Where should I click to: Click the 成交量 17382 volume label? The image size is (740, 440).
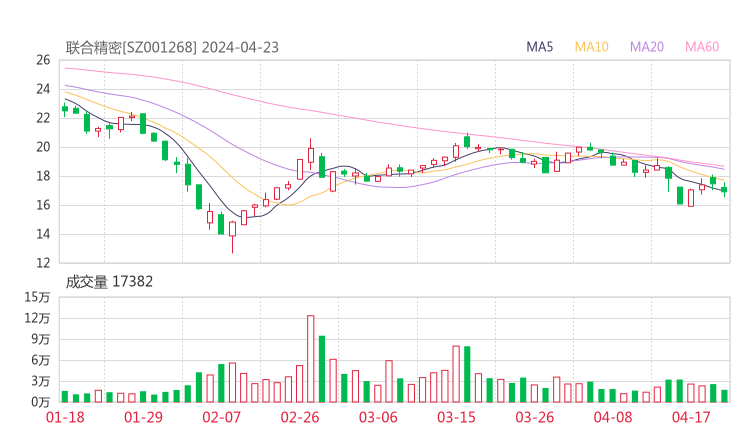[109, 282]
